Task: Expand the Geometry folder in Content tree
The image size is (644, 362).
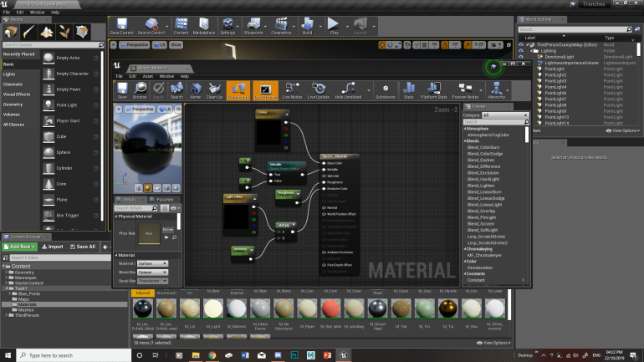Action: pos(7,272)
